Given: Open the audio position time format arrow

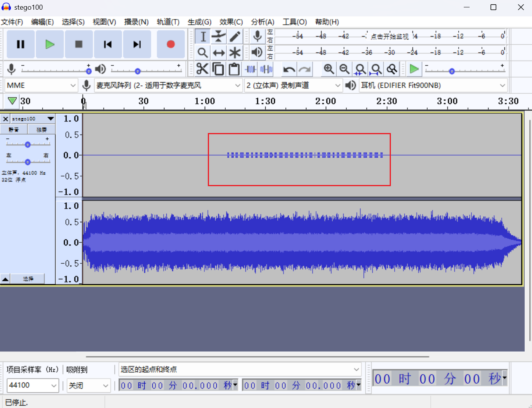Looking at the screenshot, I should (x=504, y=378).
